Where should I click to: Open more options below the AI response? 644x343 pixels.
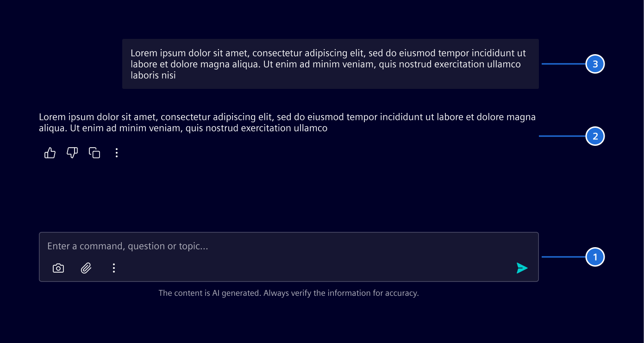[x=116, y=153]
